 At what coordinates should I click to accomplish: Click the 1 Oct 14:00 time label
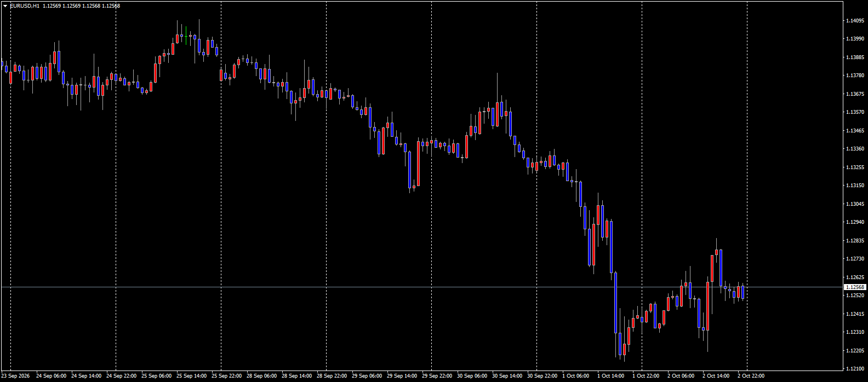coord(610,376)
